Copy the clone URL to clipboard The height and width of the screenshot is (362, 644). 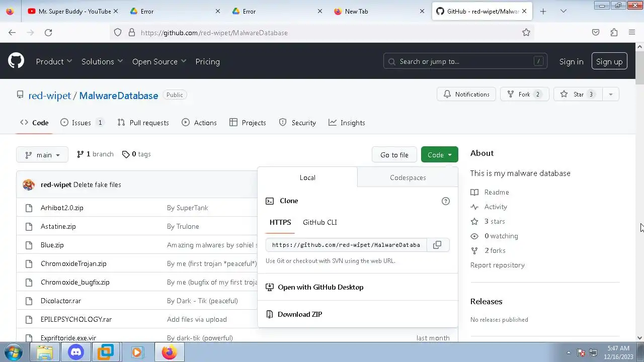[437, 245]
